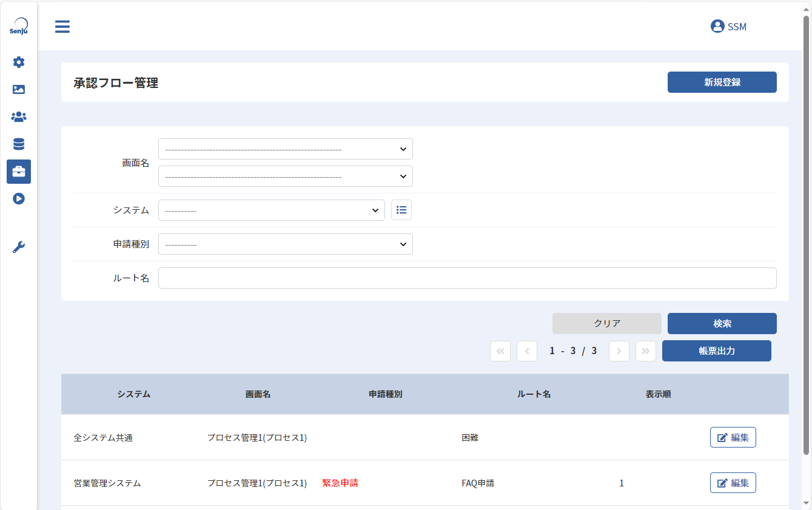The height and width of the screenshot is (510, 812).
Task: Open the play circle sidebar icon
Action: point(19,198)
